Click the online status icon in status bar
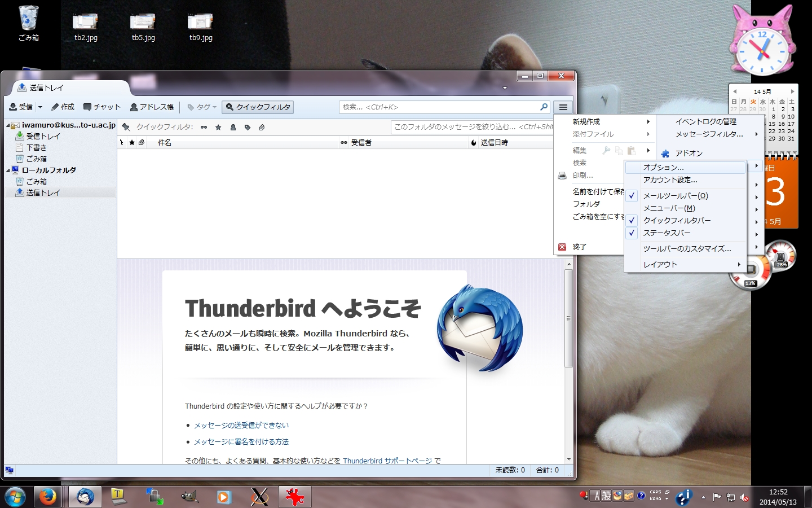Viewport: 812px width, 508px height. pyautogui.click(x=9, y=470)
